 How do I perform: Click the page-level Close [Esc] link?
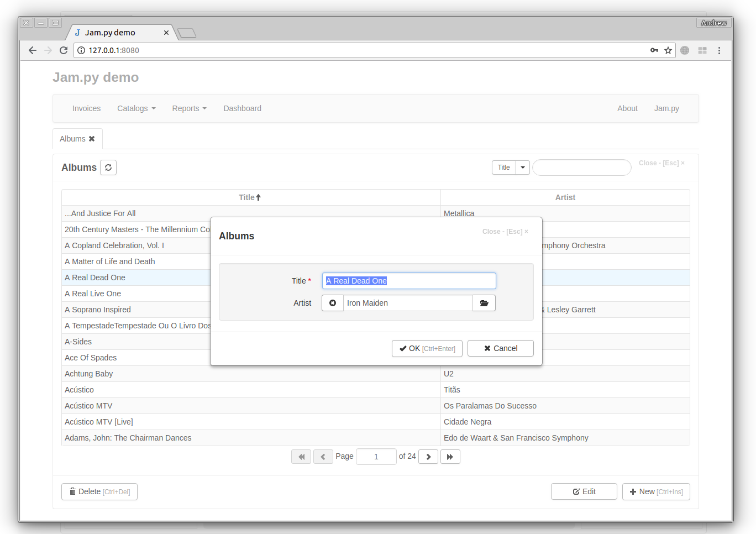[662, 163]
